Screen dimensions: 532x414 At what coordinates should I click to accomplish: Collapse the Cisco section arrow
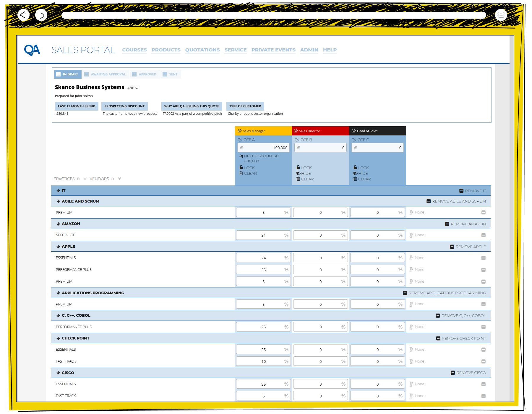coord(58,373)
